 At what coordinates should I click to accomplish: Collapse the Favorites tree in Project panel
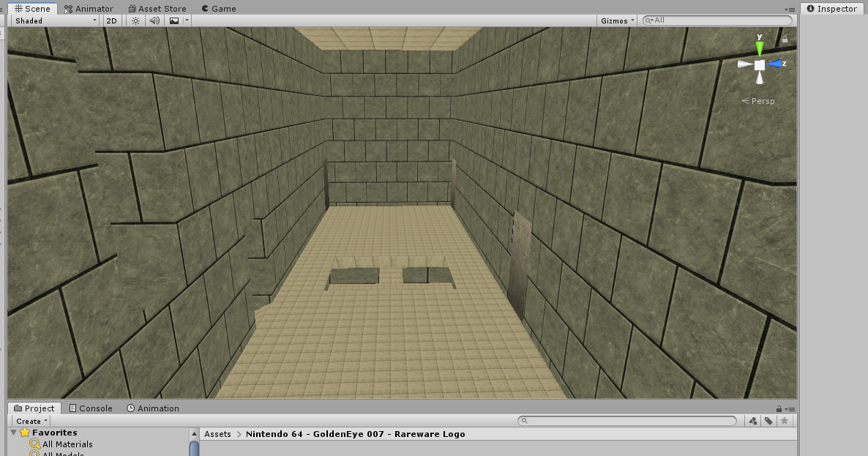pos(15,433)
